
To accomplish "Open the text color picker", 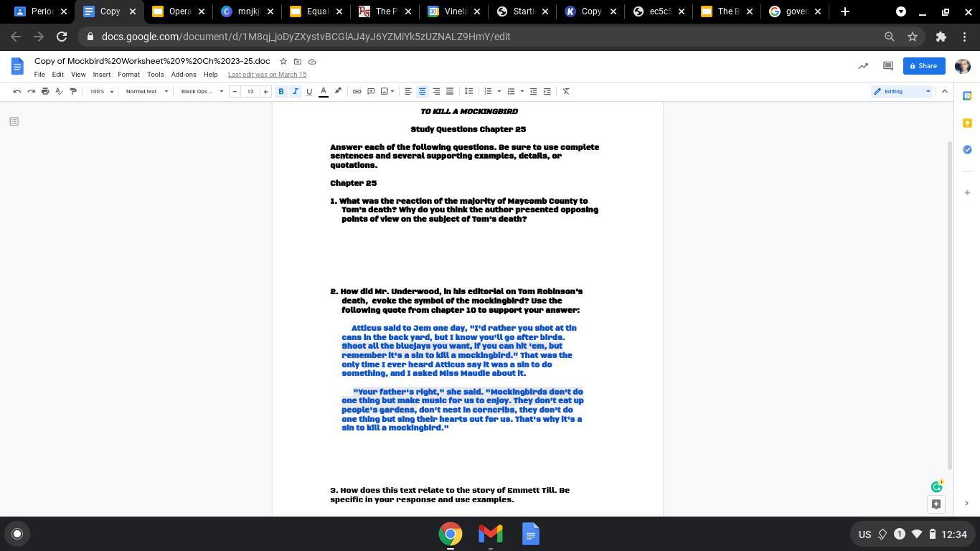I will (324, 91).
